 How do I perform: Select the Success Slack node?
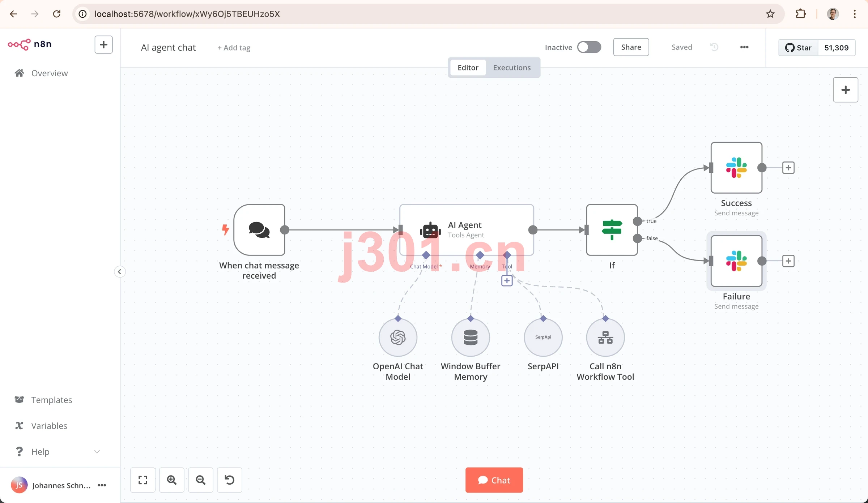[x=736, y=168]
